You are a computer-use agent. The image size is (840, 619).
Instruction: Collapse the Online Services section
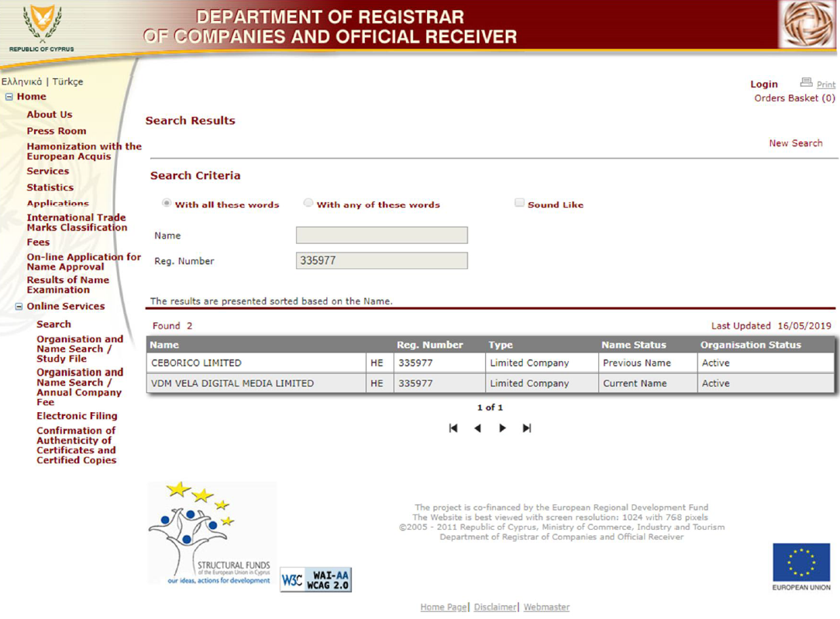click(x=19, y=306)
